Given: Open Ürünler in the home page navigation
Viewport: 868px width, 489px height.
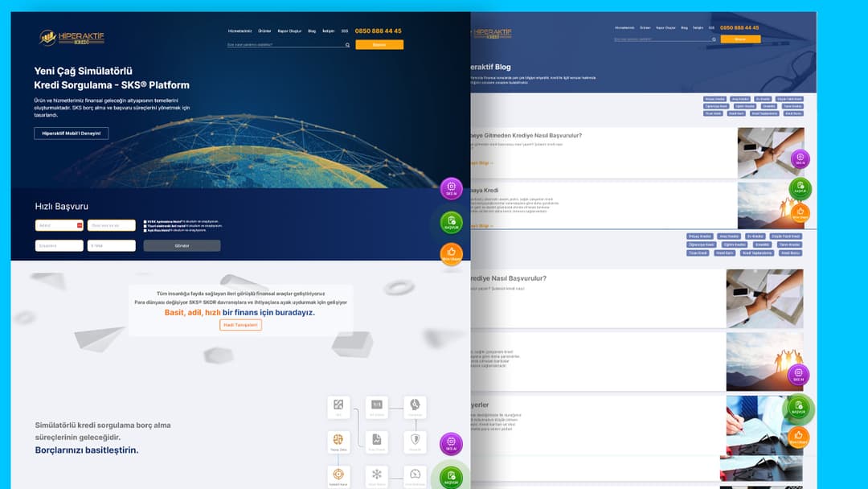Looking at the screenshot, I should (x=264, y=31).
